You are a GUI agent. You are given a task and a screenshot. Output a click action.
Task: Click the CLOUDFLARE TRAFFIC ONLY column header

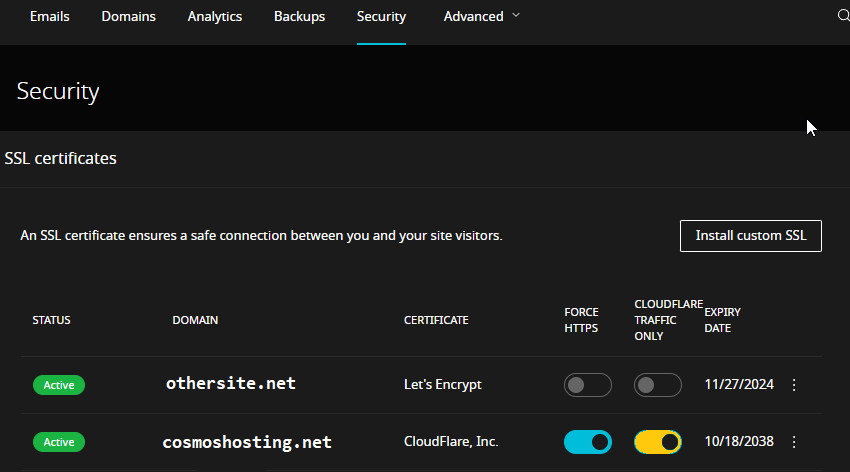click(668, 320)
